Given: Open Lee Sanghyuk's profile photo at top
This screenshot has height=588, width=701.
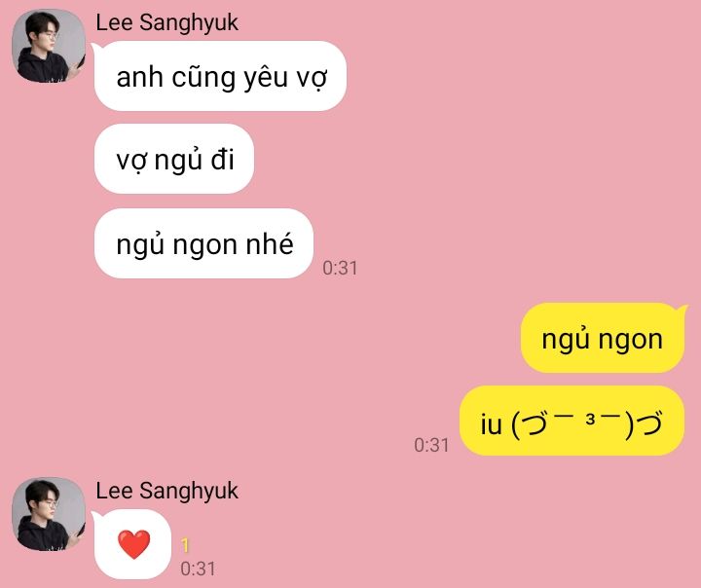Looking at the screenshot, I should 49,46.
